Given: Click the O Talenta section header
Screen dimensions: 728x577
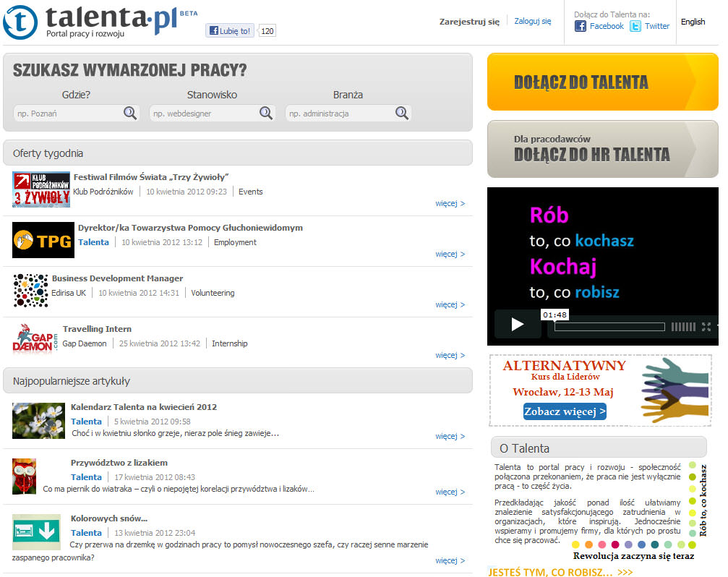Looking at the screenshot, I should [599, 448].
